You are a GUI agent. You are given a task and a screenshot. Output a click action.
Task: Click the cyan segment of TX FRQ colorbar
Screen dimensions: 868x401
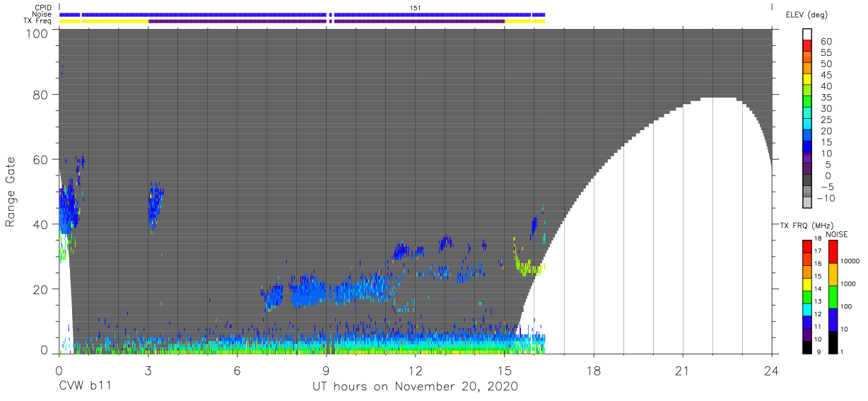click(807, 309)
